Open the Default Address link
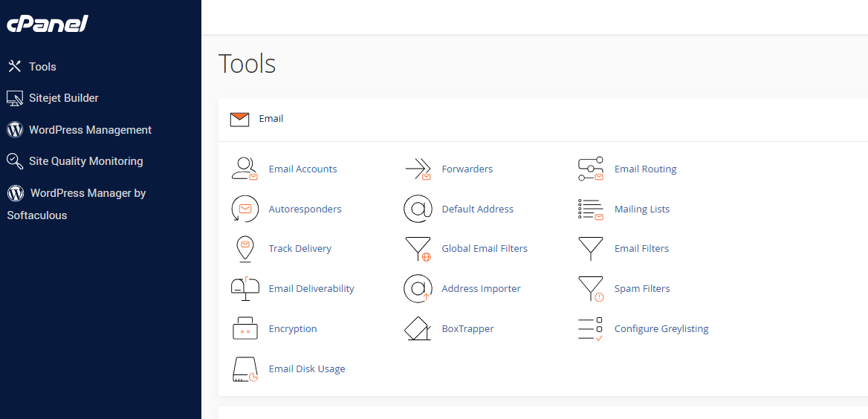 click(478, 209)
